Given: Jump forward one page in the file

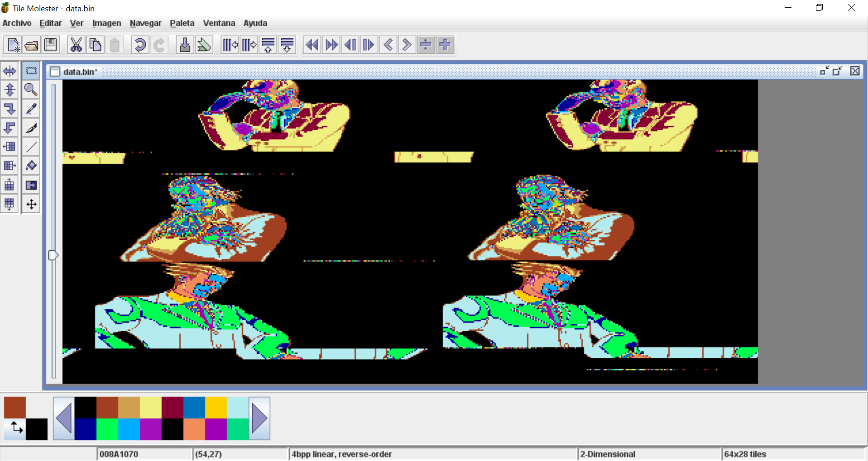Looking at the screenshot, I should point(331,45).
